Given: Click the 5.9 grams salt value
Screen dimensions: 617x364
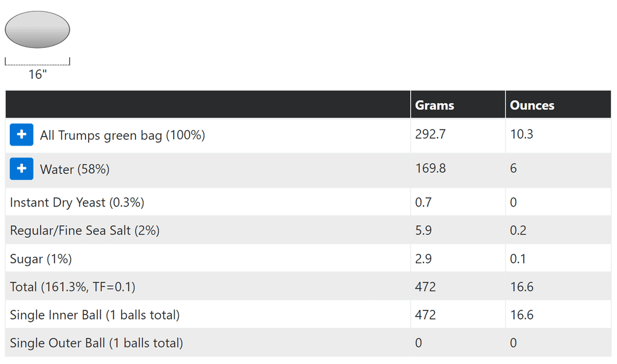Looking at the screenshot, I should 423,230.
